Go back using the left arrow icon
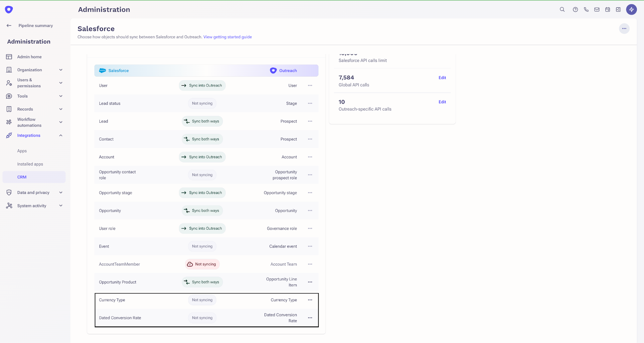Screen dimensions: 644x343 (9, 26)
